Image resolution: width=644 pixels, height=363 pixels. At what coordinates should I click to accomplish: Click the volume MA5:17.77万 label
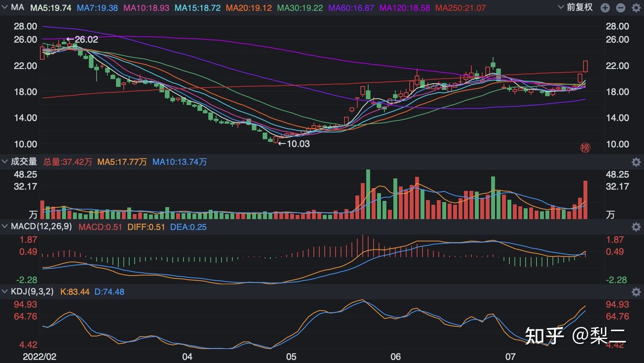(122, 162)
